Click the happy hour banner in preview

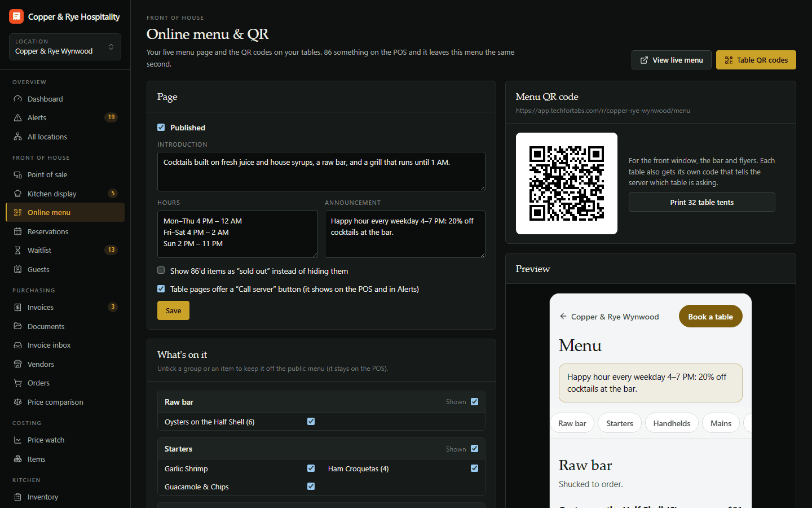pos(651,383)
